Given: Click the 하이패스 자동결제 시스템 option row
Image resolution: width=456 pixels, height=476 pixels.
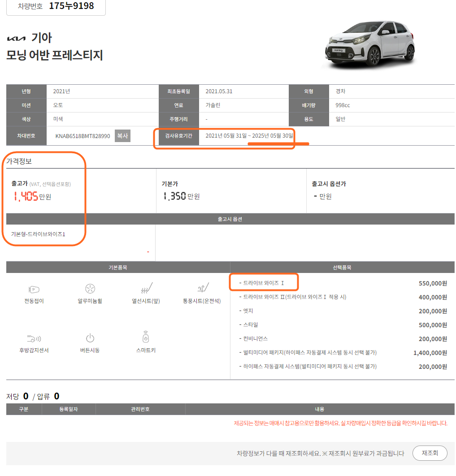Looking at the screenshot, I should tap(343, 367).
